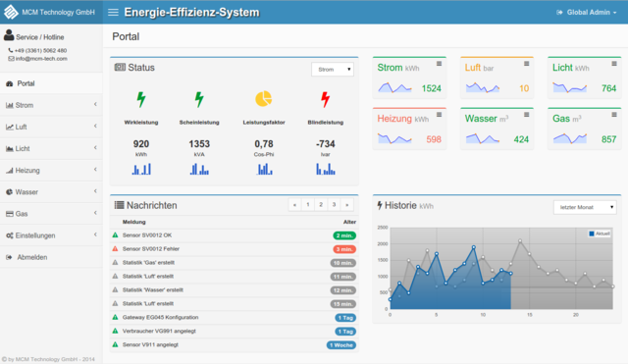Toggle the Aktuell legend entry in chart
This screenshot has height=364, width=628.
coord(600,234)
